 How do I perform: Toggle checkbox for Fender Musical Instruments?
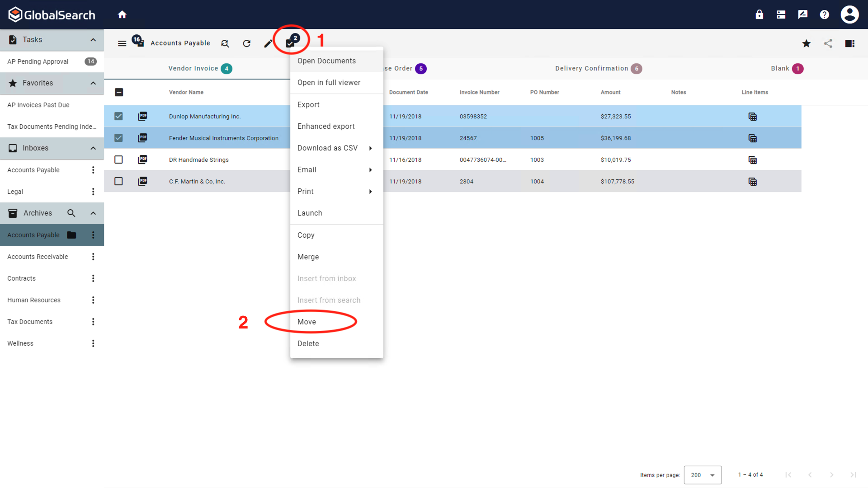click(118, 138)
